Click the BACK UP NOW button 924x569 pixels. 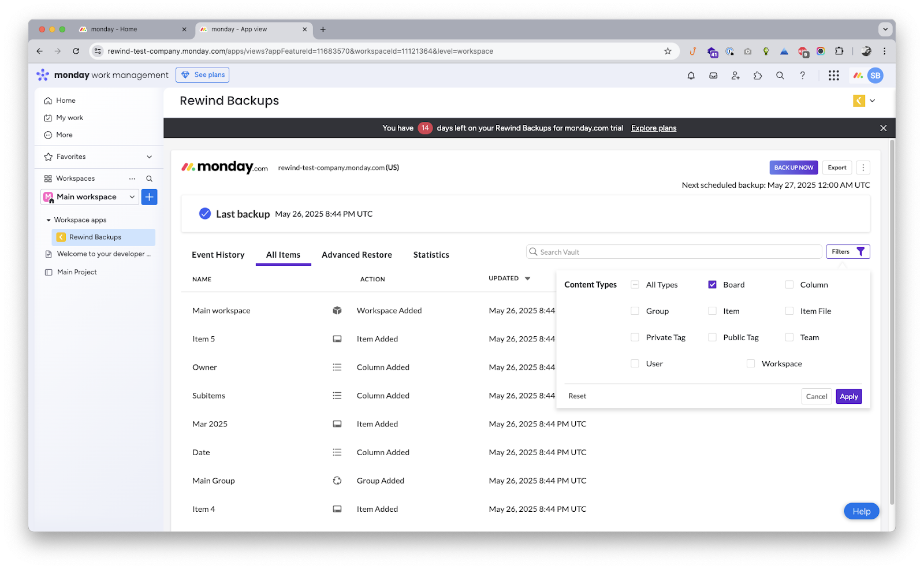[x=793, y=168]
